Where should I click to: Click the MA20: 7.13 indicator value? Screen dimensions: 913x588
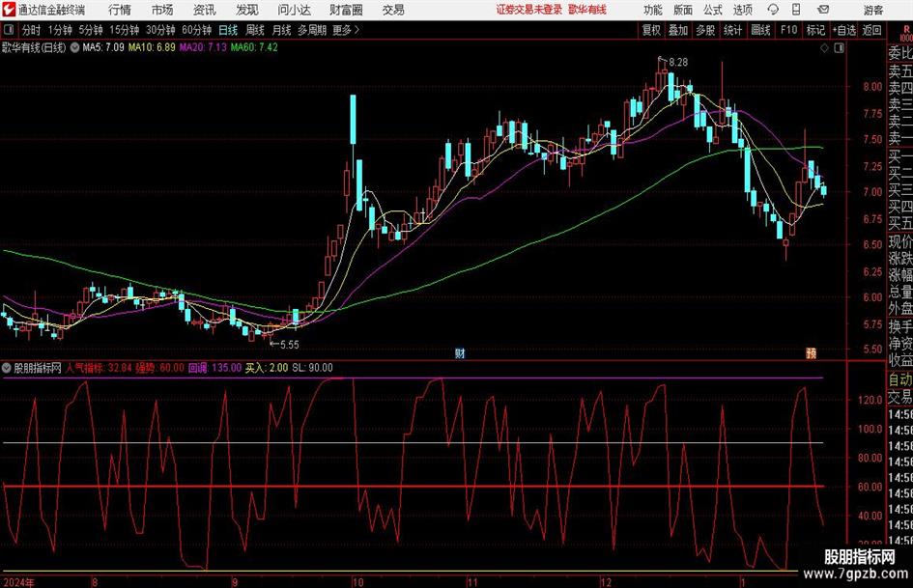click(x=203, y=47)
